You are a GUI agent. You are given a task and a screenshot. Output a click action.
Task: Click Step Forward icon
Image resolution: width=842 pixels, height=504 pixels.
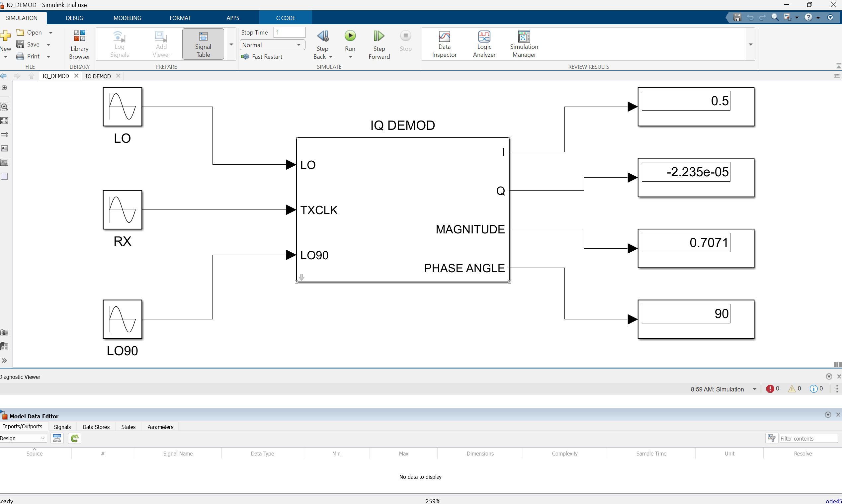[379, 36]
